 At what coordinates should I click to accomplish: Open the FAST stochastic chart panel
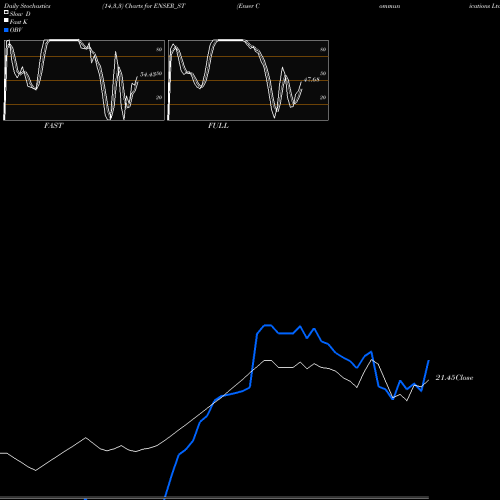tap(84, 80)
